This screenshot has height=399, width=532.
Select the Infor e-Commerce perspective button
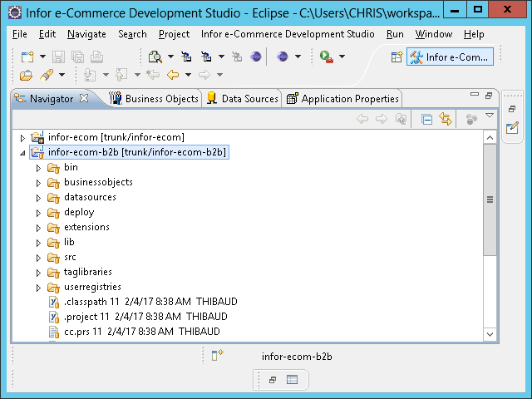(x=451, y=57)
